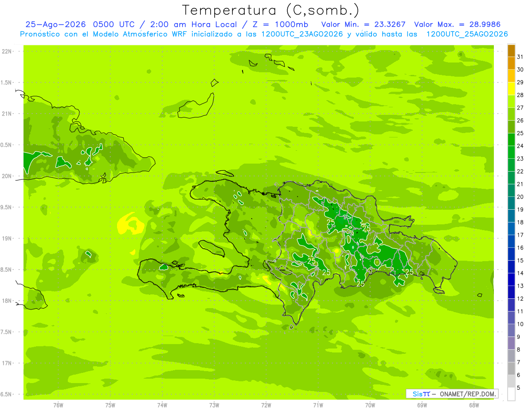Pick the legend swatch between 29 and 30

pyautogui.click(x=511, y=76)
